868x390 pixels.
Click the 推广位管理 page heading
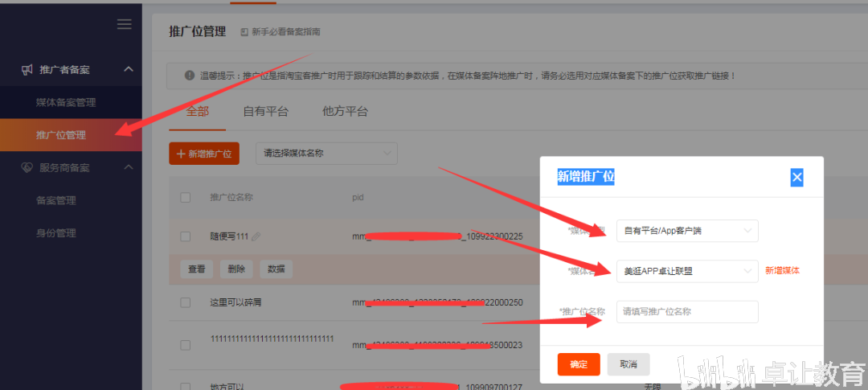point(197,31)
